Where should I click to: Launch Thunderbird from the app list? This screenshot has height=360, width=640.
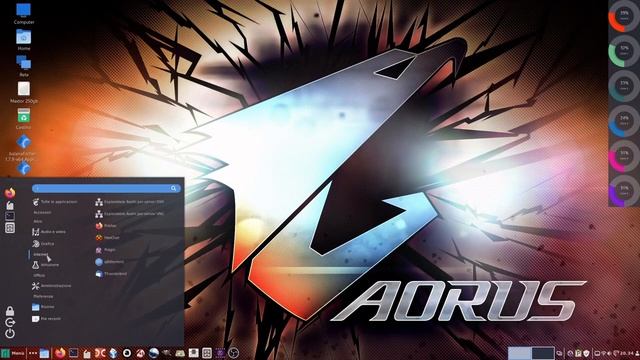111,274
